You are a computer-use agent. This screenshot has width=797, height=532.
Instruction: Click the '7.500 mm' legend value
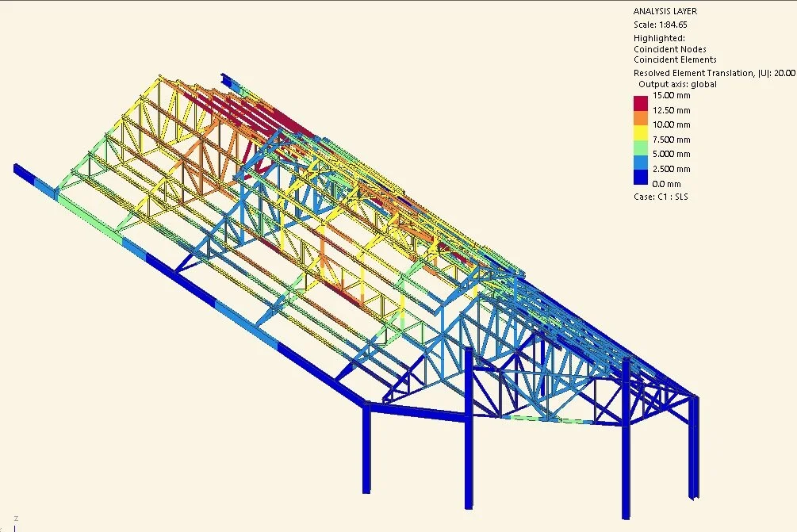(672, 140)
